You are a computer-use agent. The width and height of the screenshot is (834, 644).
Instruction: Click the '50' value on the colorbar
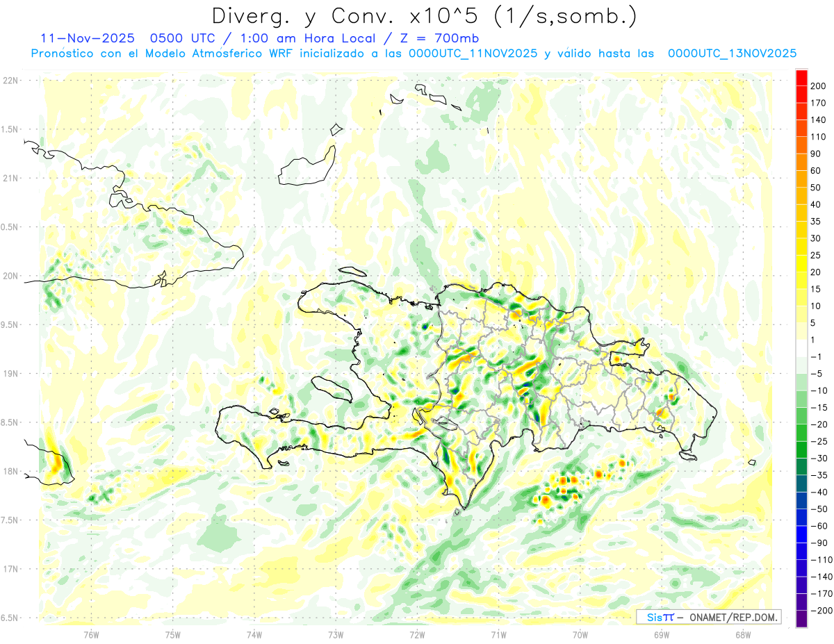pos(817,188)
